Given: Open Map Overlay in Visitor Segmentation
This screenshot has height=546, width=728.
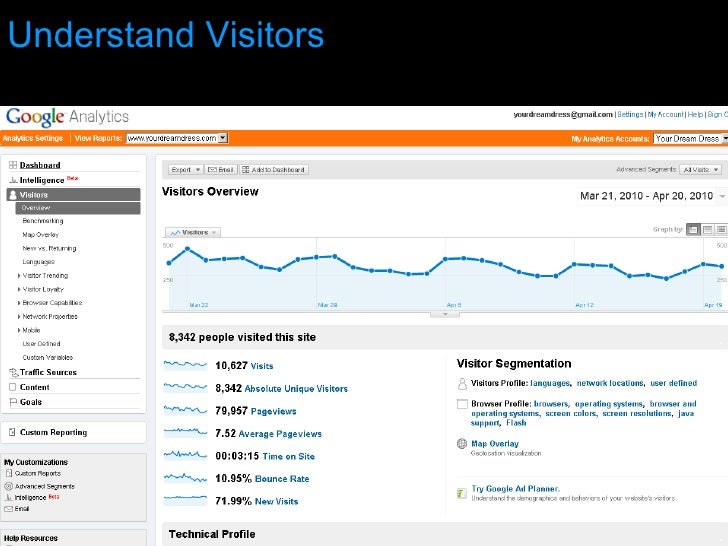Looking at the screenshot, I should coord(495,444).
